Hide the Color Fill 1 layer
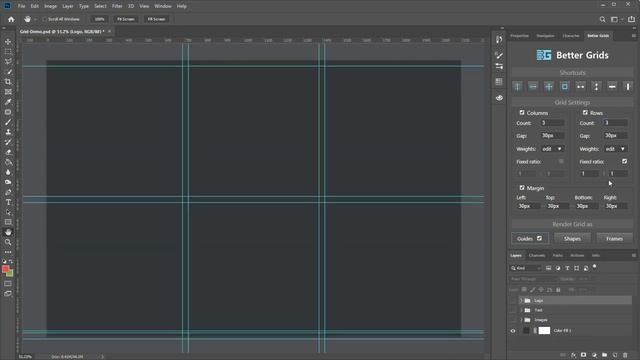640x360 pixels. [513, 331]
